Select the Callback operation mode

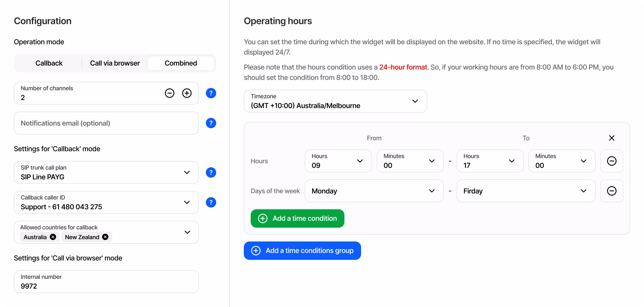(49, 63)
